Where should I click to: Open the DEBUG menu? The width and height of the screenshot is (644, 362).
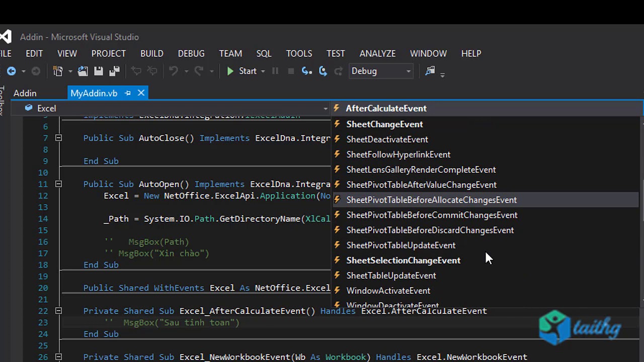191,53
